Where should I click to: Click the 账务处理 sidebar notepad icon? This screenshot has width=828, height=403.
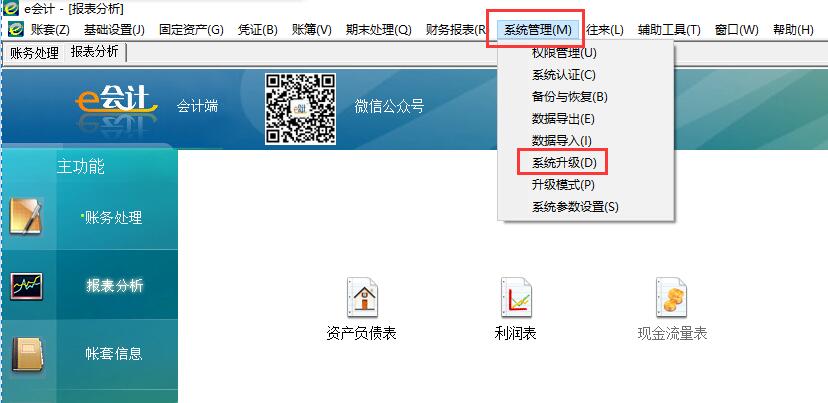27,217
